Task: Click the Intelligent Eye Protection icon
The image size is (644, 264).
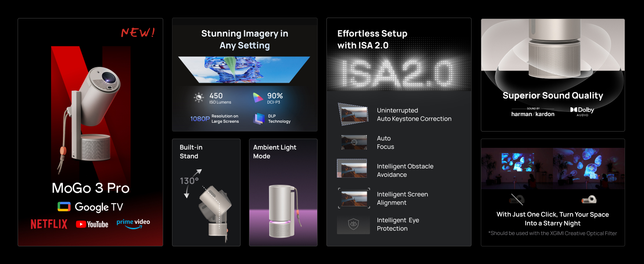Action: tap(353, 224)
